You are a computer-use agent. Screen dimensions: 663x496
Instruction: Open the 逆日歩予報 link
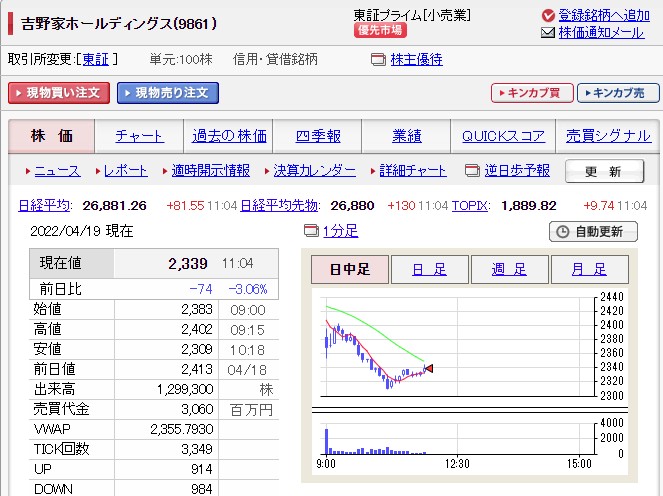coord(517,171)
